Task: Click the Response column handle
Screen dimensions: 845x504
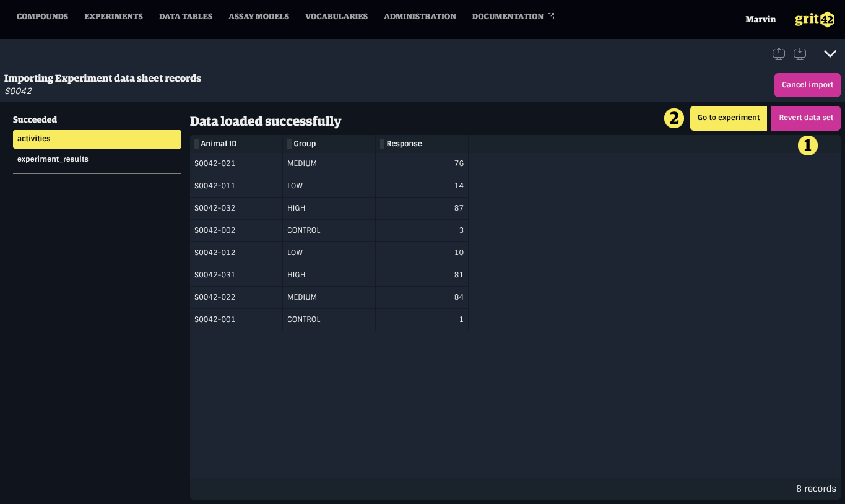Action: (x=382, y=144)
